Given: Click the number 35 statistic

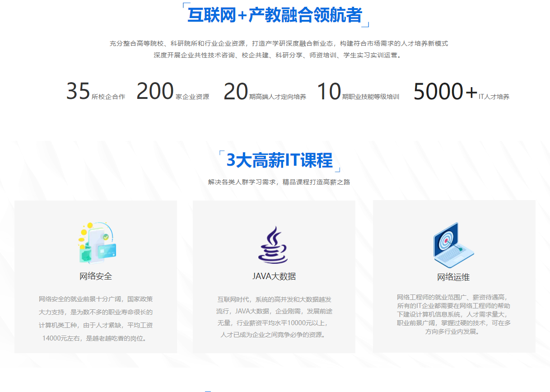Looking at the screenshot, I should pyautogui.click(x=78, y=92).
